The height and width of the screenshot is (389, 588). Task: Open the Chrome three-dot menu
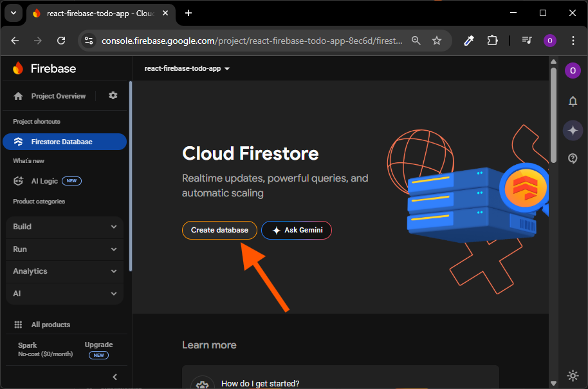point(573,41)
